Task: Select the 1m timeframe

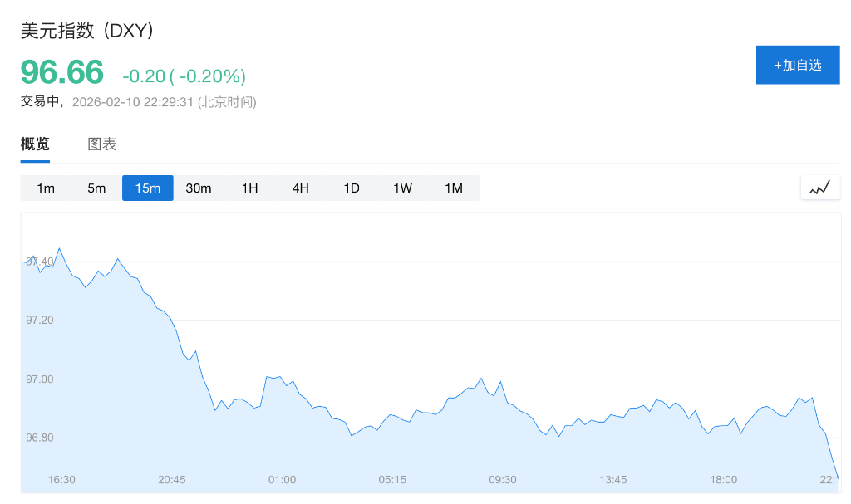Action: (46, 188)
